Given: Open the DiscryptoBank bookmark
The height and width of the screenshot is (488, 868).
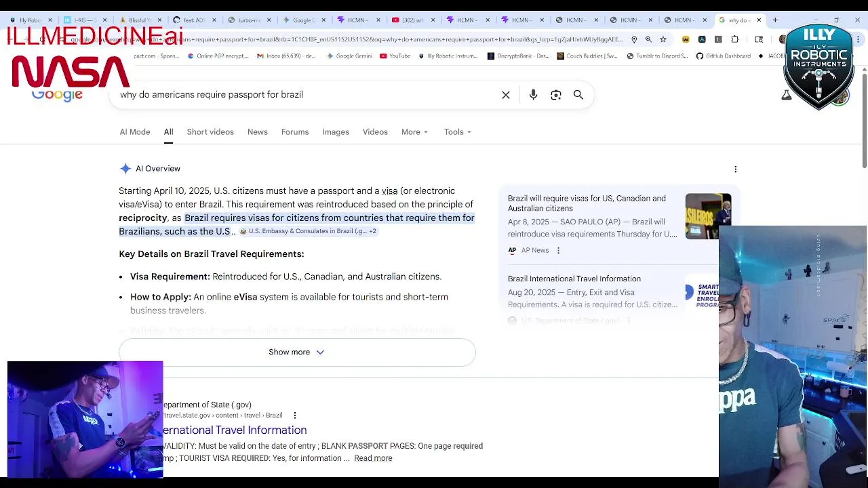Looking at the screenshot, I should (x=518, y=56).
